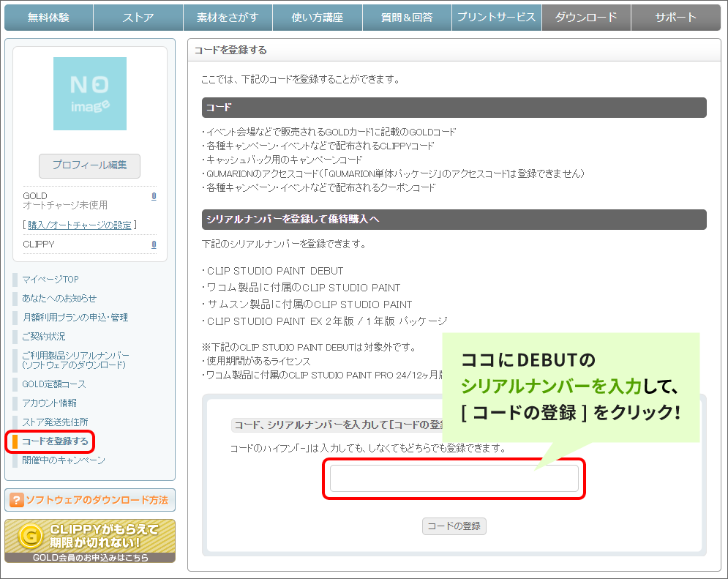This screenshot has width=728, height=579.
Task: Go to マイページTOP in sidebar
Action: tap(50, 280)
